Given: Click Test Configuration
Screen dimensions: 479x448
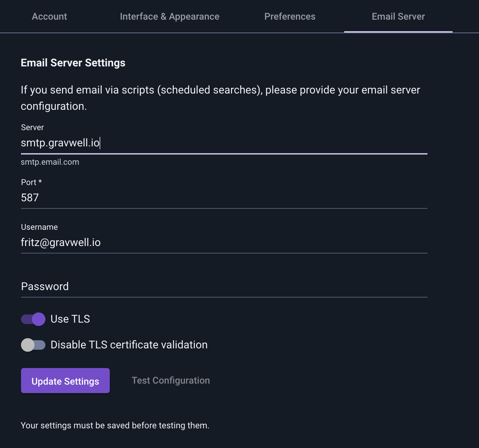Looking at the screenshot, I should (x=171, y=381).
